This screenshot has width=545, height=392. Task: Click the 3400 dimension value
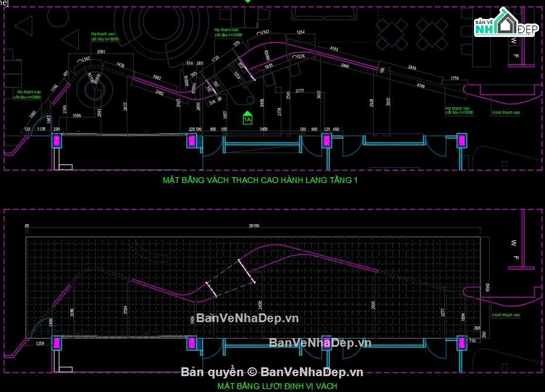tap(263, 129)
